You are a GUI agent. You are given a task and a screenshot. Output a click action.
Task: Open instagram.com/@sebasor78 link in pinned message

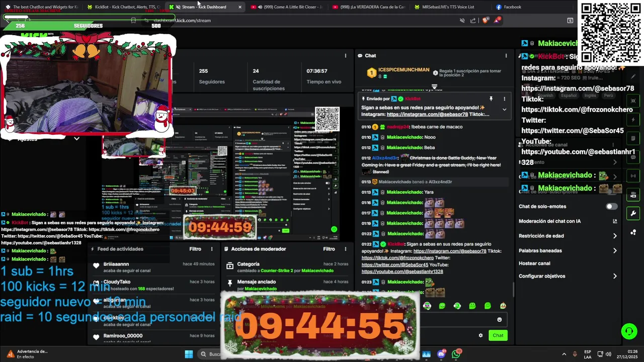click(x=427, y=115)
